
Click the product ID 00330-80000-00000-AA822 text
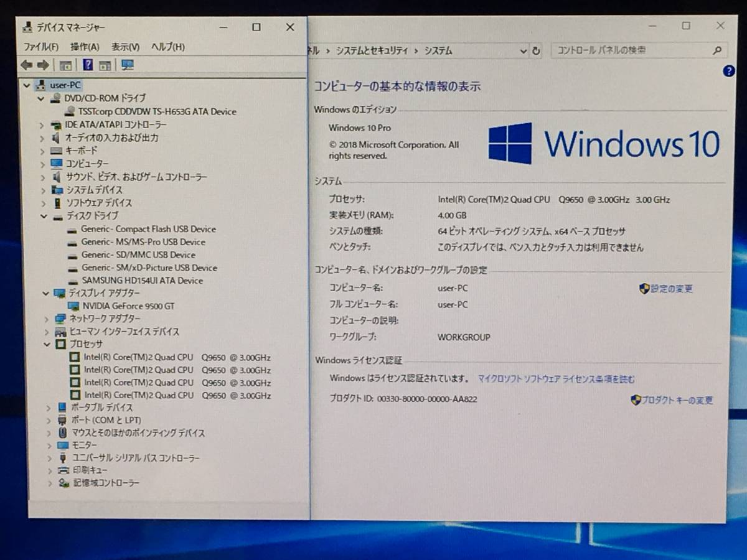427,399
